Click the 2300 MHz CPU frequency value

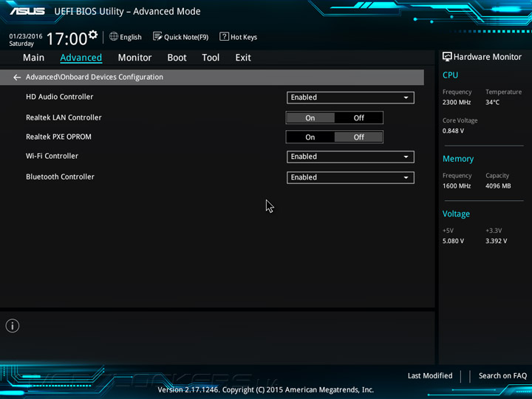pyautogui.click(x=457, y=102)
